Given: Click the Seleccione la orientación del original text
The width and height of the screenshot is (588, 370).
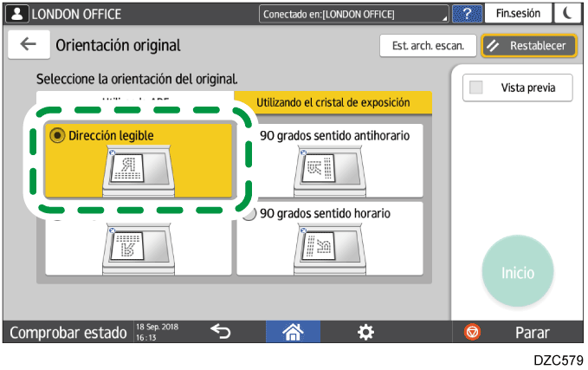Looking at the screenshot, I should [137, 79].
